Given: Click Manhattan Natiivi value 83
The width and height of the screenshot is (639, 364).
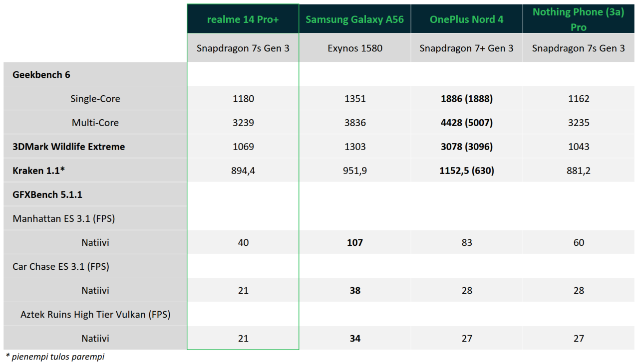Looking at the screenshot, I should (467, 242).
